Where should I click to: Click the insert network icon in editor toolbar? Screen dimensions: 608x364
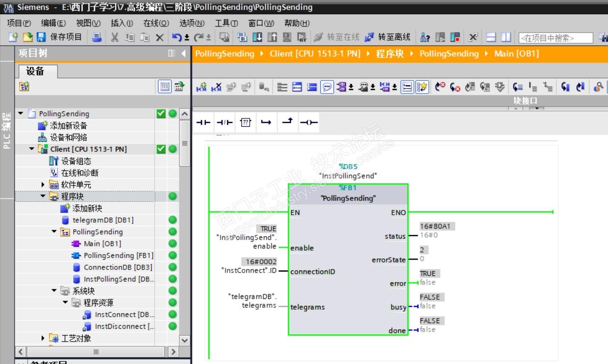[202, 87]
